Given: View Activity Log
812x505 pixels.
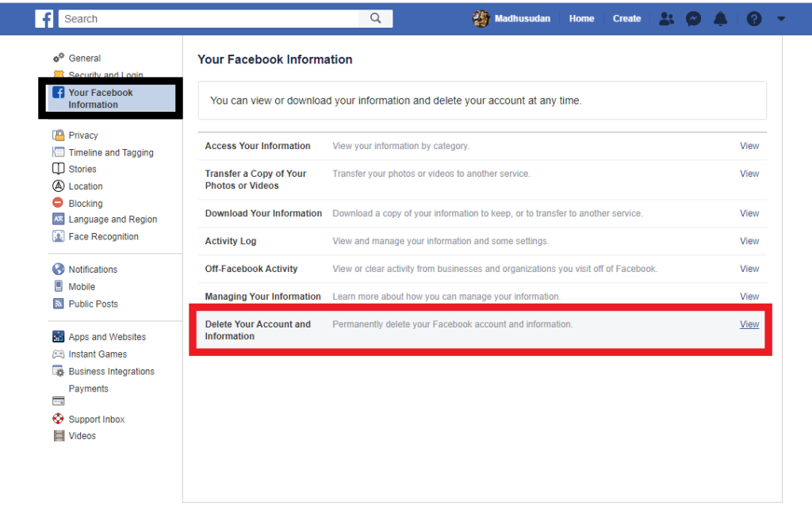Looking at the screenshot, I should (x=749, y=241).
